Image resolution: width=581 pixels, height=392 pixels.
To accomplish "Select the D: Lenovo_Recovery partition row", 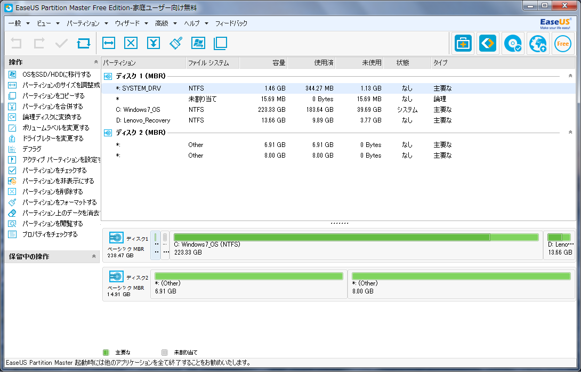I will click(x=338, y=120).
